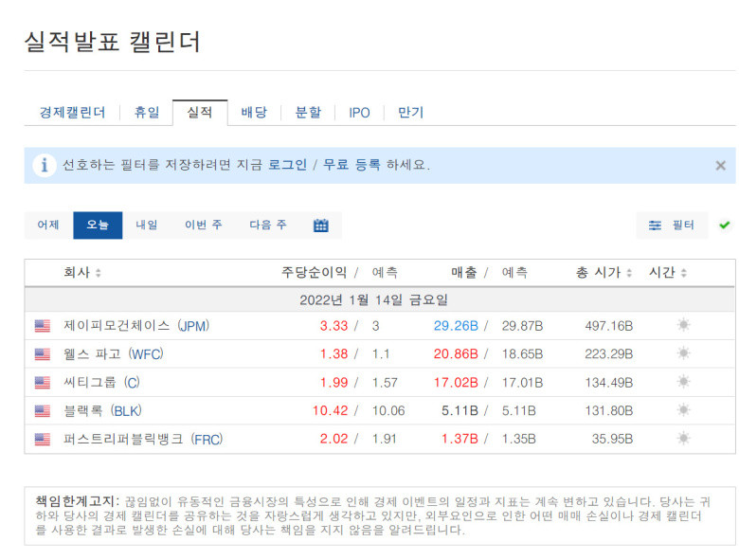Show 이번 주 earnings
The width and height of the screenshot is (739, 560).
(x=203, y=226)
